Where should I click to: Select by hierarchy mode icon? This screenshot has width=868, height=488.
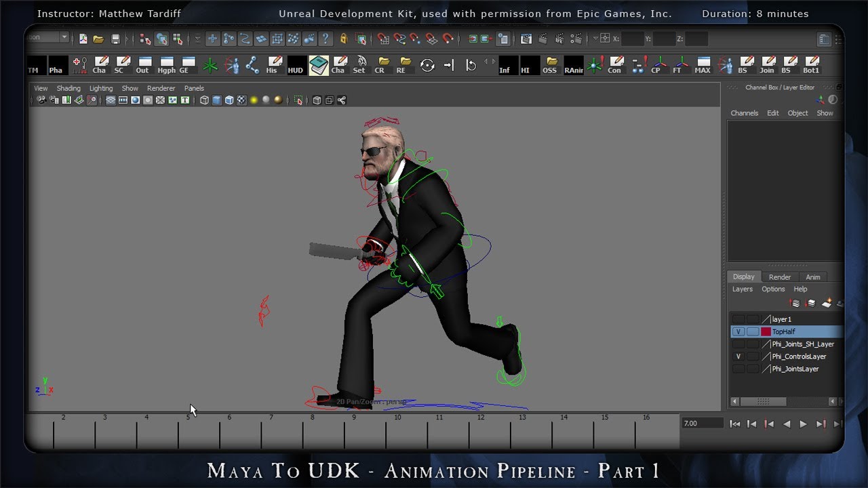(x=145, y=39)
